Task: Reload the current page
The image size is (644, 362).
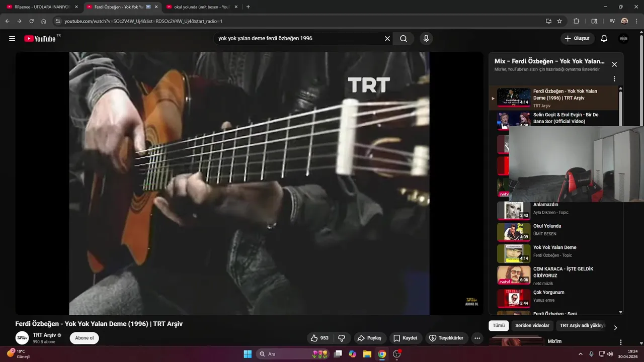Action: [x=31, y=21]
